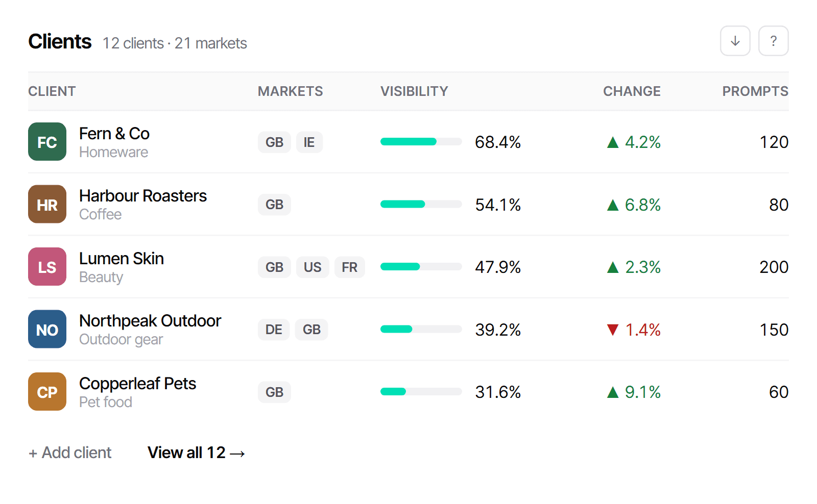Click the Copperleaf Pets visibility bar
817x504 pixels.
tap(421, 392)
